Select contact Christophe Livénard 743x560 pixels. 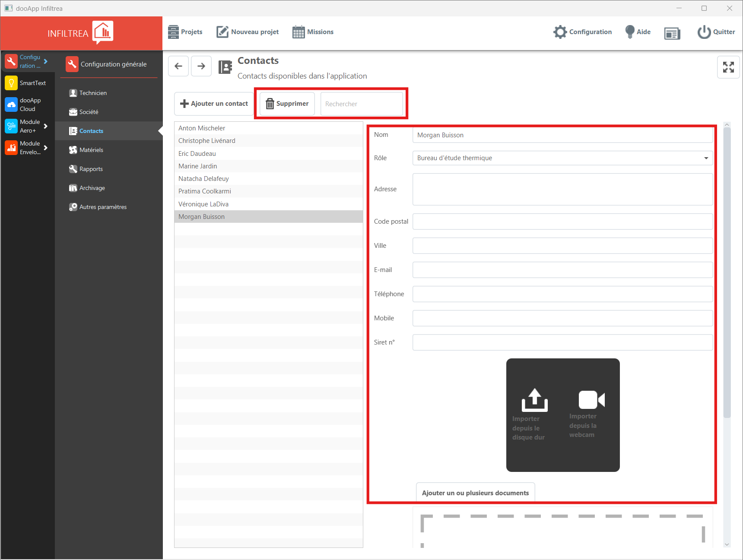tap(269, 141)
